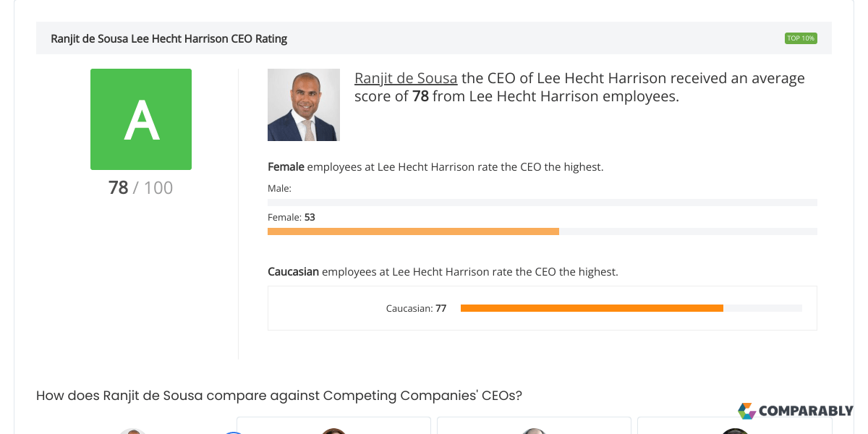Click the leftmost CEO avatar at bottom
The image size is (868, 434).
click(133, 431)
